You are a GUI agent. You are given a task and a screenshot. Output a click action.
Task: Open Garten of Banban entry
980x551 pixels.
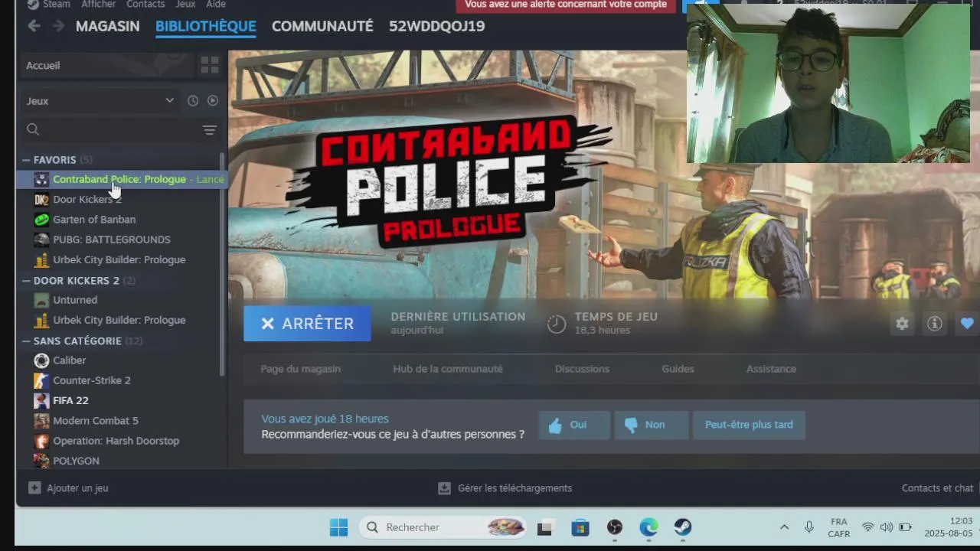point(94,220)
